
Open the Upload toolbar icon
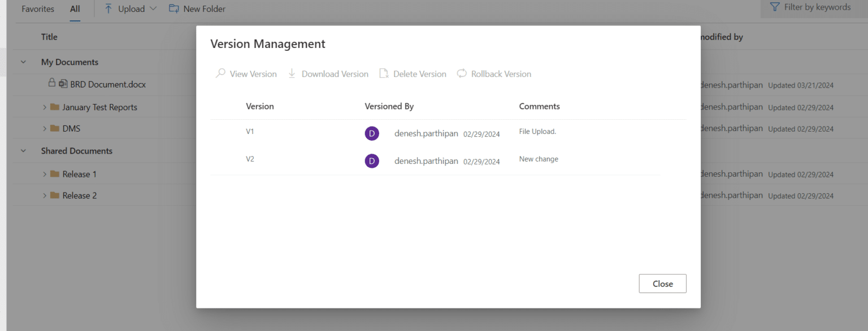[x=108, y=8]
